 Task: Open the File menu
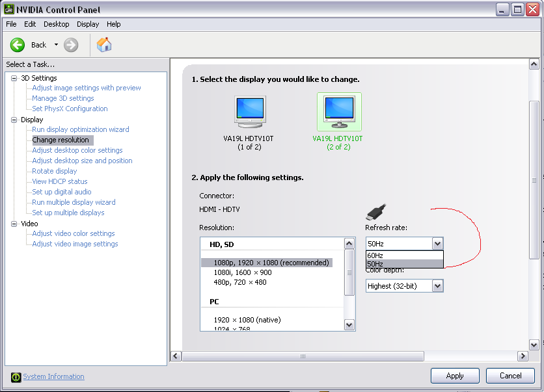pyautogui.click(x=11, y=24)
